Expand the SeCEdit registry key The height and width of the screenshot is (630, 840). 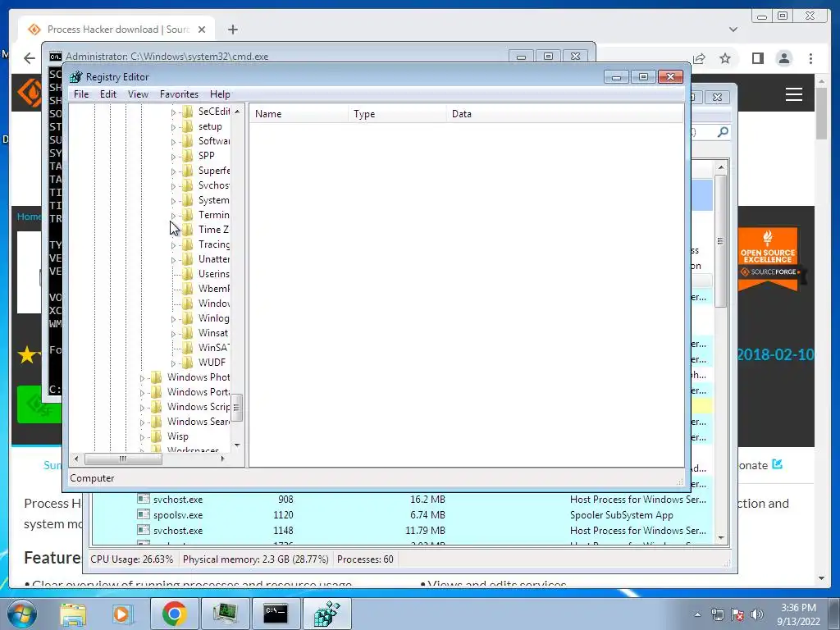tap(173, 112)
